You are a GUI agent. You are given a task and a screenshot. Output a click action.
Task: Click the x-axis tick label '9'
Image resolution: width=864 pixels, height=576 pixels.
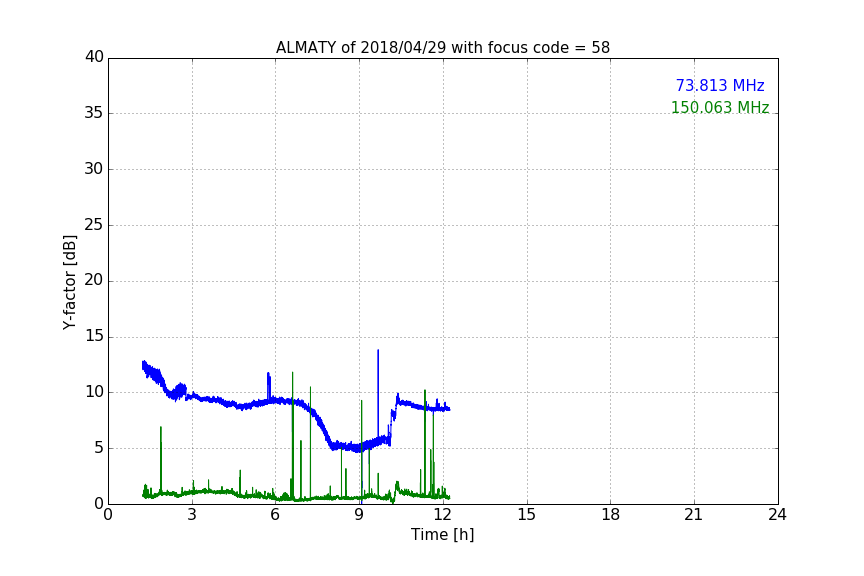(359, 515)
